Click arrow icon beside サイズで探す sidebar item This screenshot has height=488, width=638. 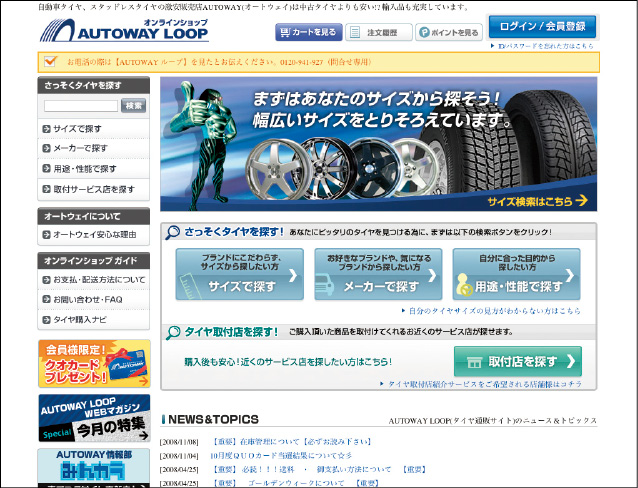46,129
